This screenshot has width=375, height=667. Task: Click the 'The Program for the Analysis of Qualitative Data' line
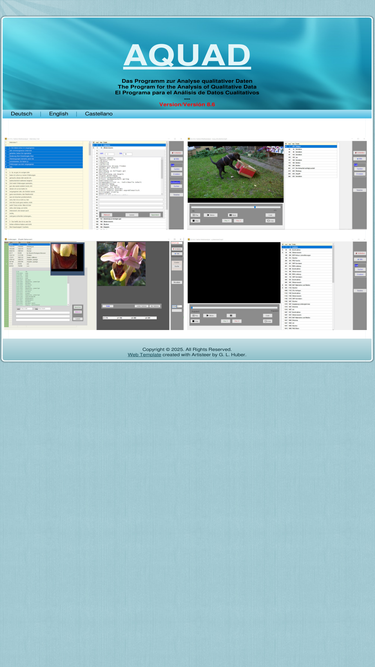pyautogui.click(x=187, y=87)
